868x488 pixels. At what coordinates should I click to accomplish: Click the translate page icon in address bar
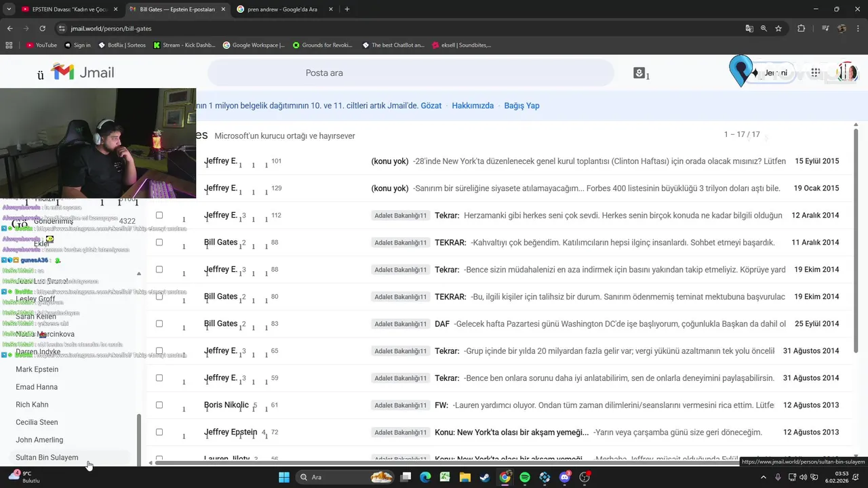(x=749, y=28)
